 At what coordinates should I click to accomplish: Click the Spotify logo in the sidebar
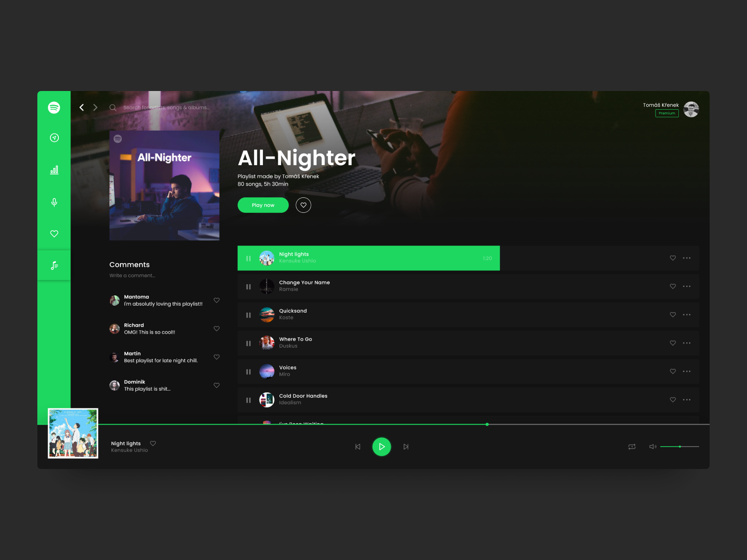54,107
